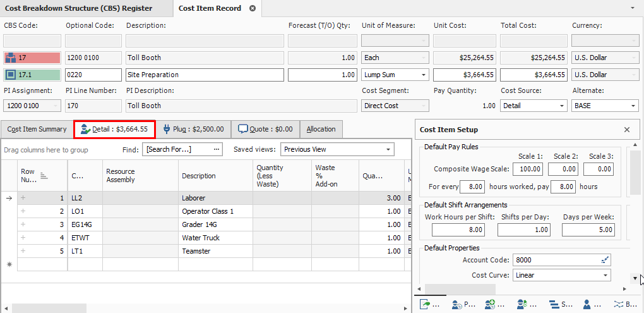The image size is (644, 313).
Task: Click the curve icon labeled B in bottom strip
Action: point(618,304)
